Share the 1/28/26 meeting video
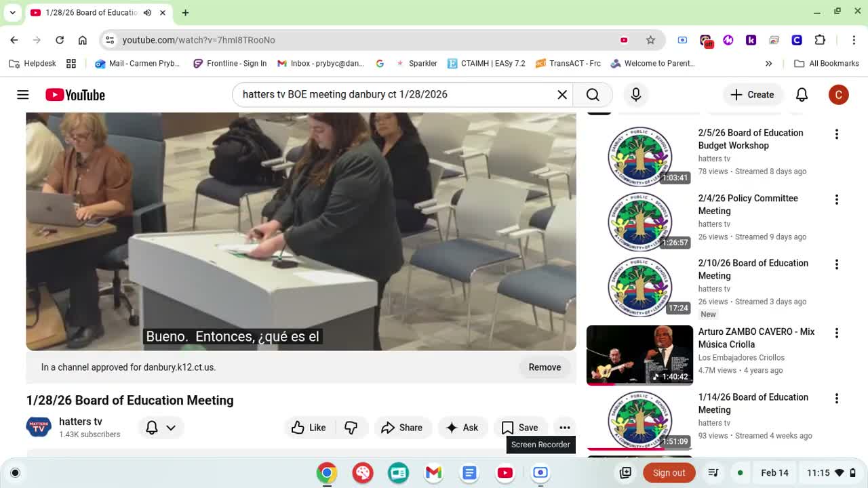Image resolution: width=868 pixels, height=488 pixels. coord(402,428)
